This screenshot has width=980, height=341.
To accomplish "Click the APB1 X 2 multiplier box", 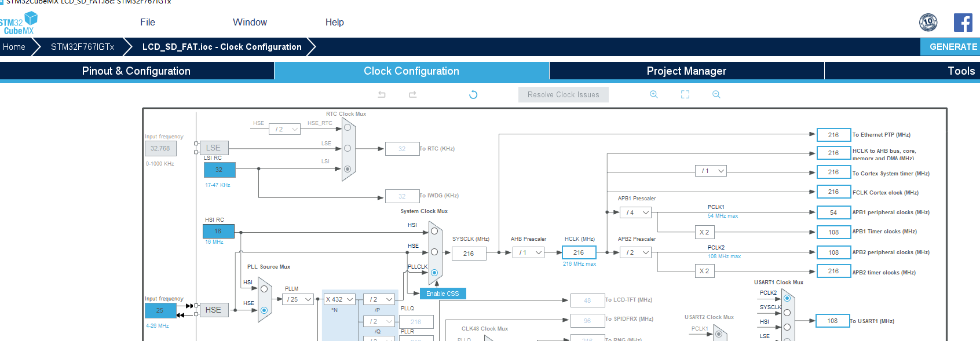I will coord(704,232).
